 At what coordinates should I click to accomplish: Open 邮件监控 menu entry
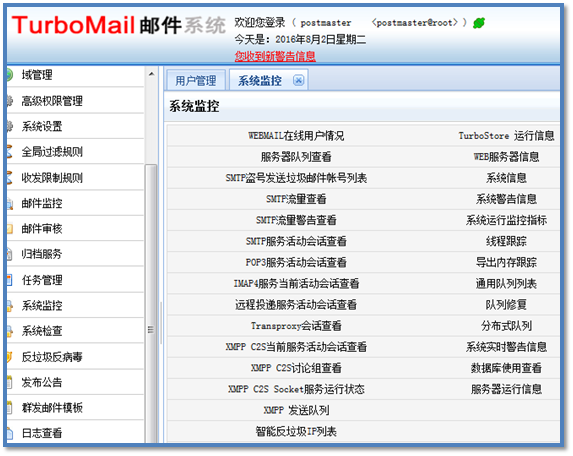tap(42, 203)
